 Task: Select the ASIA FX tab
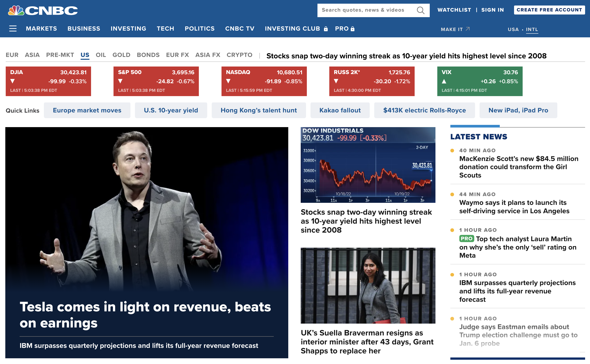point(208,55)
